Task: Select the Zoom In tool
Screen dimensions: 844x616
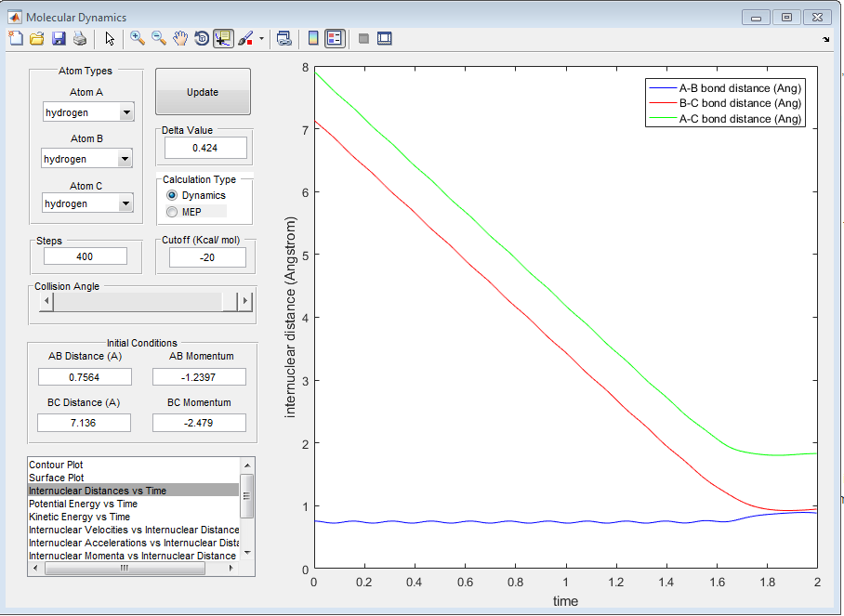Action: click(138, 38)
